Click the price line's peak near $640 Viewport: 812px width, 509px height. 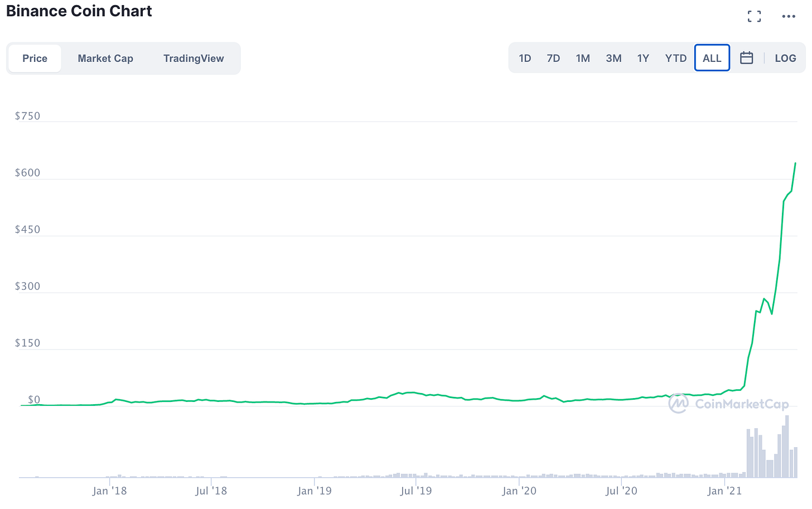[795, 163]
